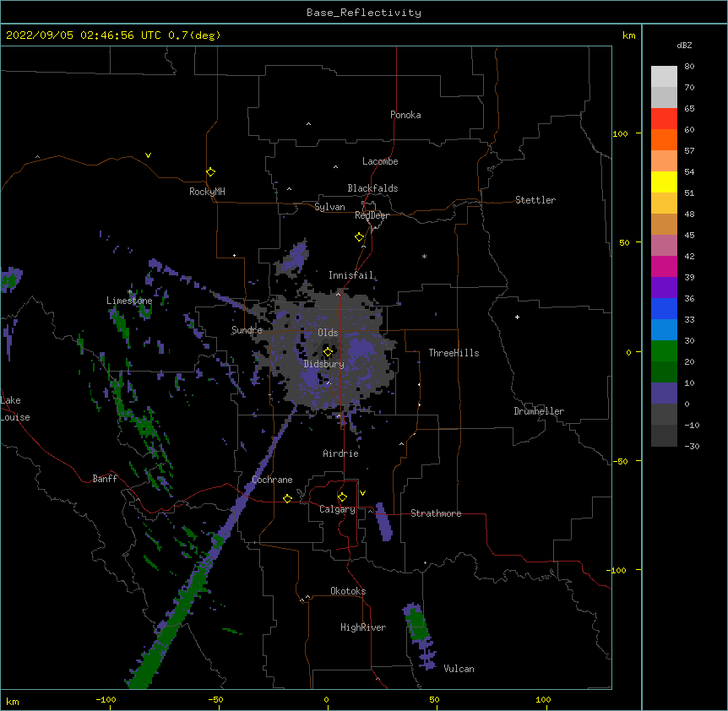Click the Sundre town label
The width and height of the screenshot is (728, 711).
[x=247, y=330]
